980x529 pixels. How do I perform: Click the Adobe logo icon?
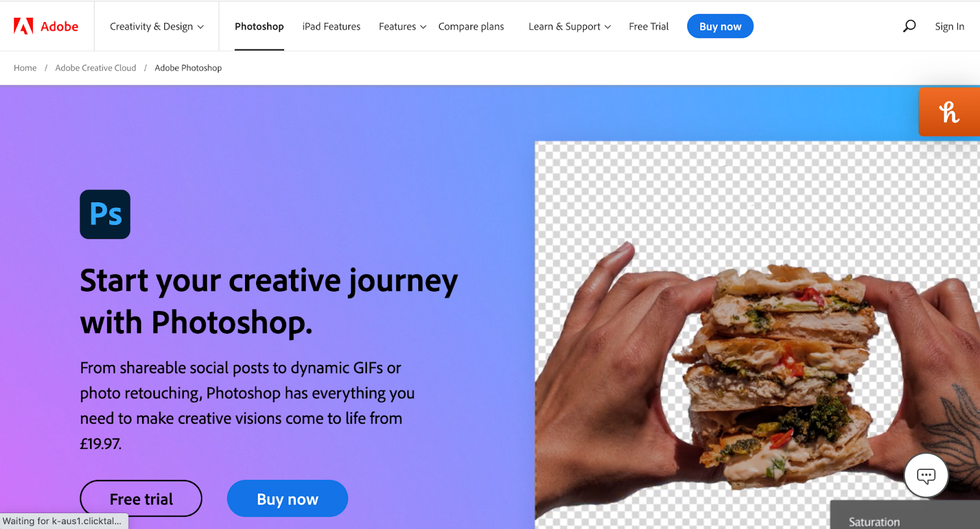[24, 26]
